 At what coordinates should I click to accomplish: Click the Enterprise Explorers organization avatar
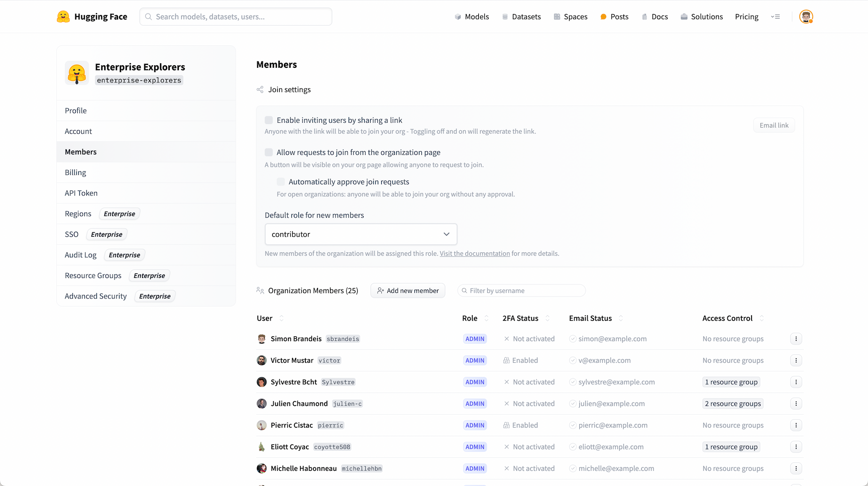pyautogui.click(x=77, y=73)
